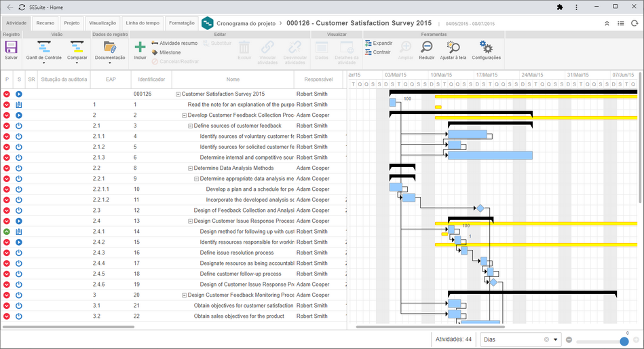Clear the Dias dropdown selection
Image resolution: width=644 pixels, height=349 pixels.
click(546, 339)
